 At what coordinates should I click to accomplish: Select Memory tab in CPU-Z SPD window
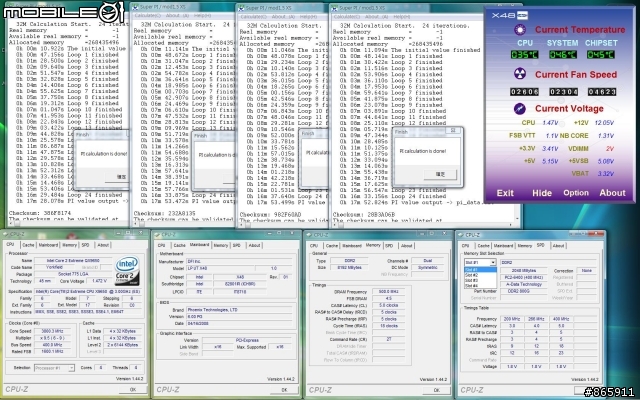(x=525, y=246)
